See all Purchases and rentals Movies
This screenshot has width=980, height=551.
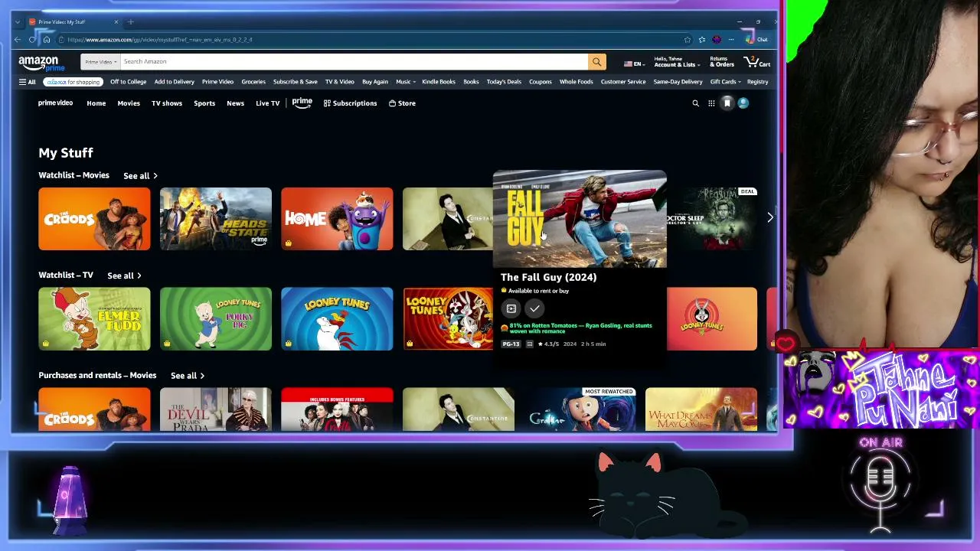(x=188, y=376)
